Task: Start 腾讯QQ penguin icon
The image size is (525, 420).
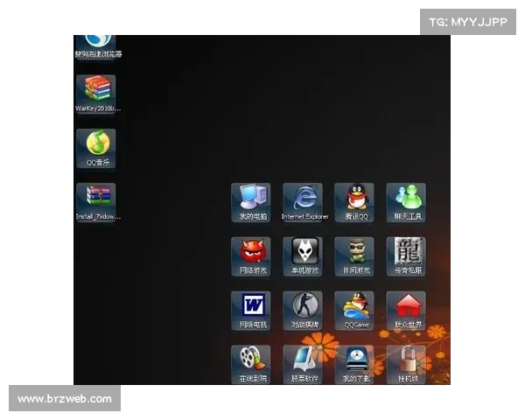Action: 354,202
